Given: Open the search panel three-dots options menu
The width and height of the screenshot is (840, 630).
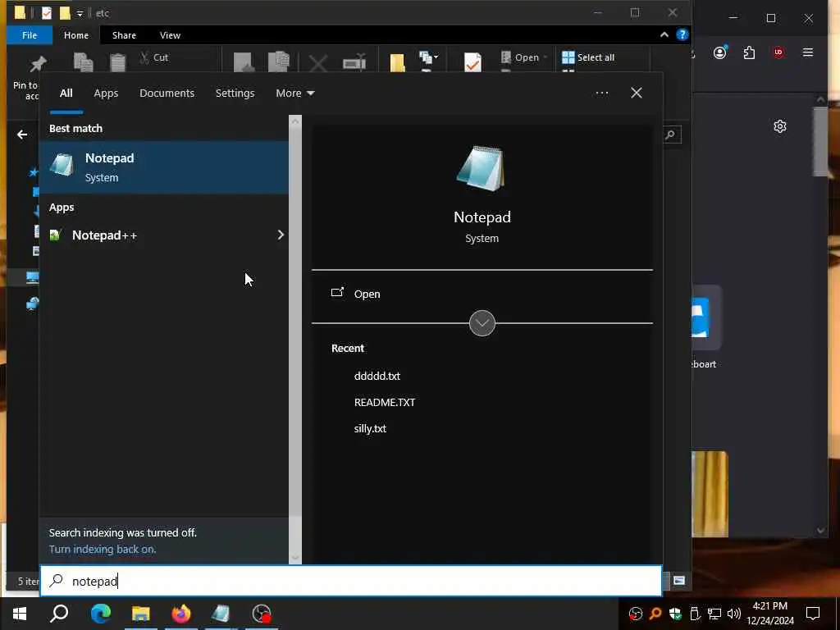Looking at the screenshot, I should click(602, 94).
